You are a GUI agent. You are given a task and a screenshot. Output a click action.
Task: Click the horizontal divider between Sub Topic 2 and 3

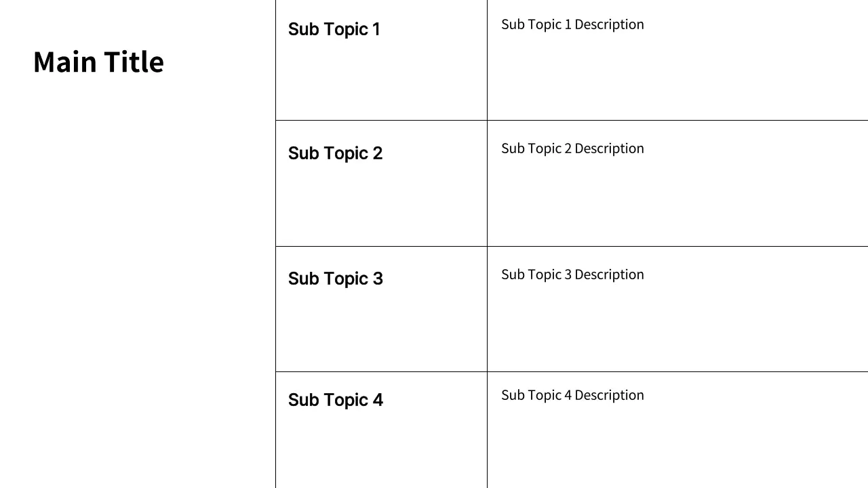click(610, 246)
